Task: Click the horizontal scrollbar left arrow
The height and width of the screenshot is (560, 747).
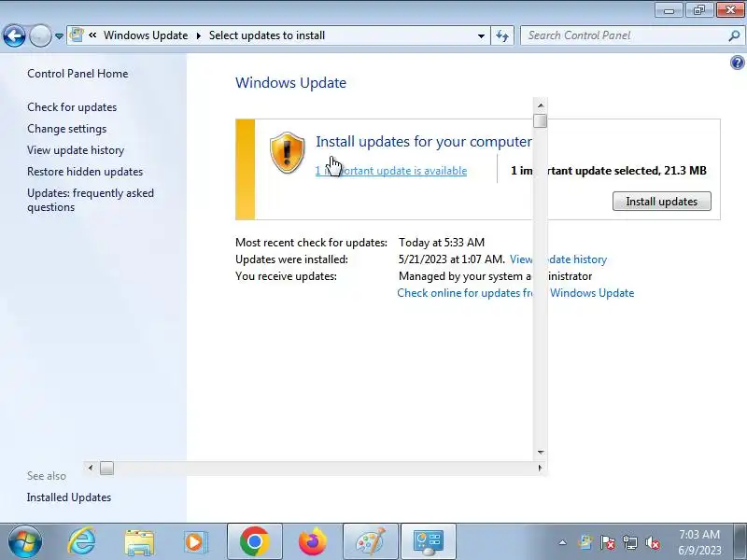Action: tap(91, 469)
